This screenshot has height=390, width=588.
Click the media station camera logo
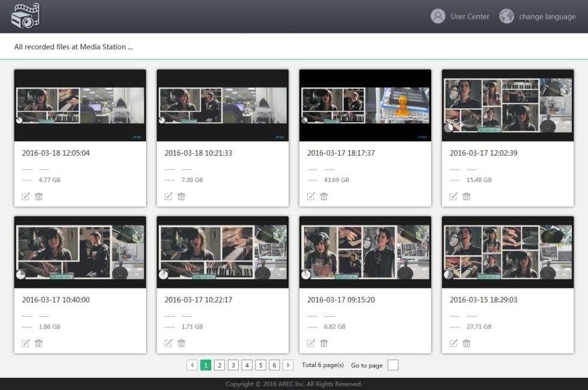click(25, 16)
